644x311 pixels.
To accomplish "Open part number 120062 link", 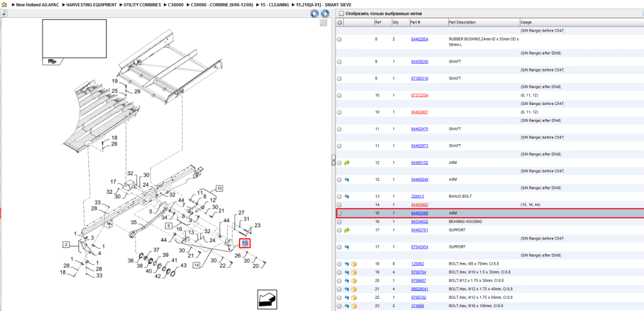I will coord(417,264).
